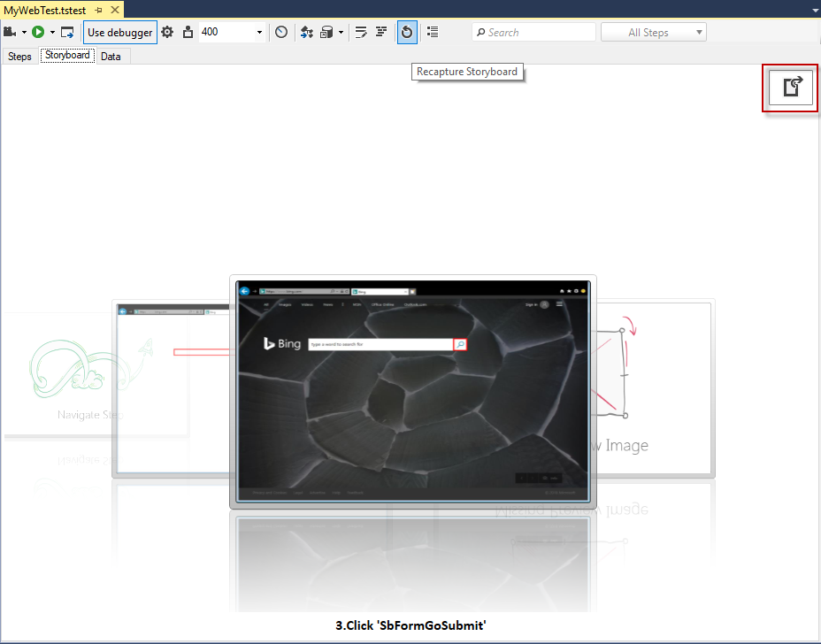This screenshot has width=821, height=644.
Task: Expand the 400 delay combo box arrow
Action: [259, 33]
